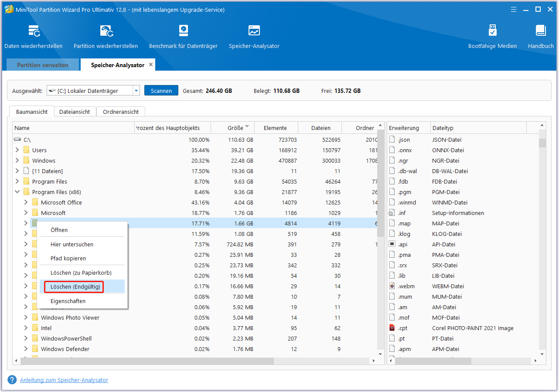
Task: Open the Bootfähige Medien tool
Action: pos(492,37)
